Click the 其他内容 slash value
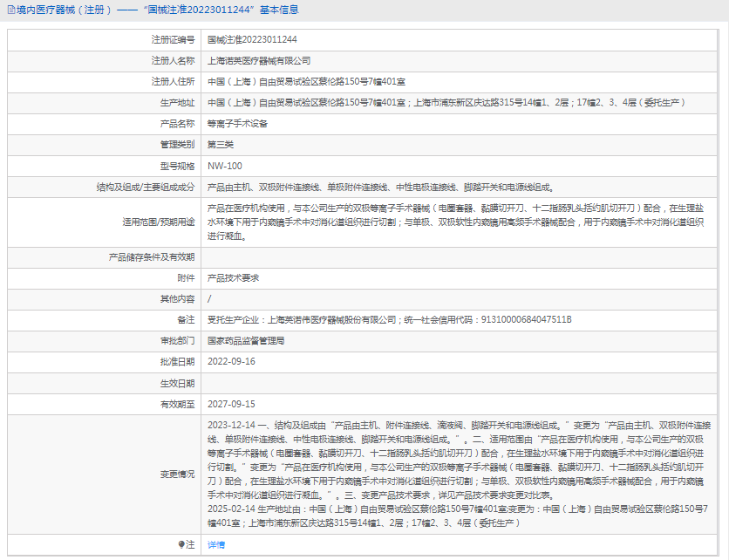Viewport: 729px width, 560px height. (209, 298)
